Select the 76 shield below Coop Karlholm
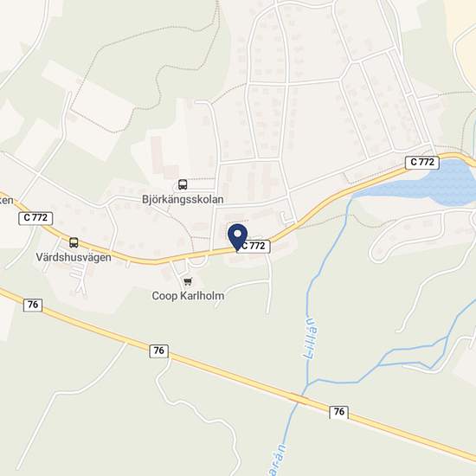 click(158, 351)
